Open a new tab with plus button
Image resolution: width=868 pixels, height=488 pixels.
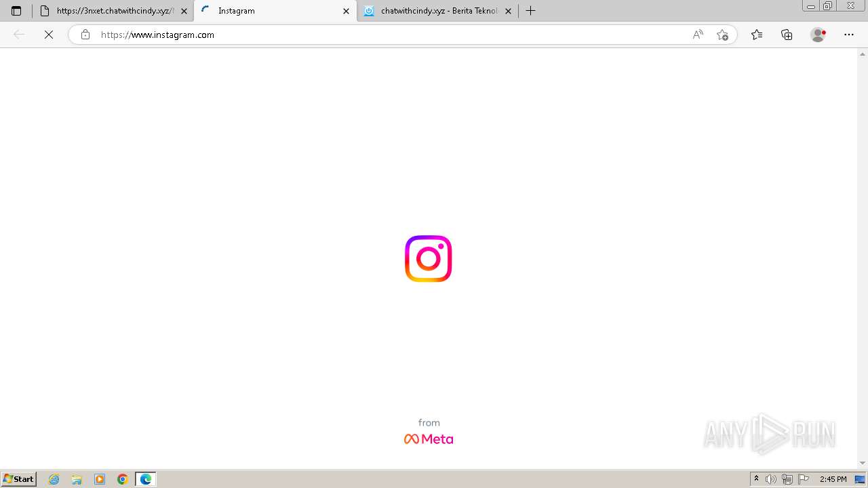[x=531, y=11]
